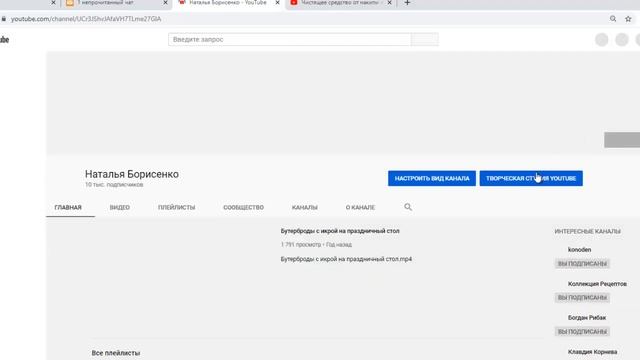Click the ИНТЕРЕСНЫЕ КАНАЛЫ heading
640x360 pixels.
coord(587,231)
